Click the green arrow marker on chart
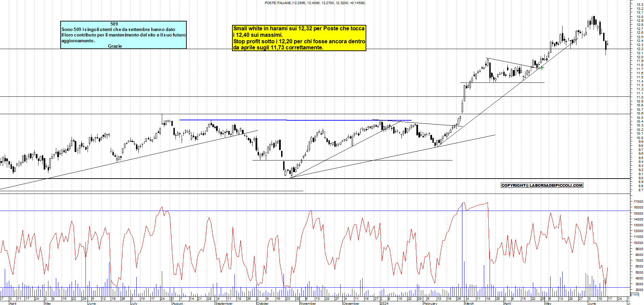 [542, 67]
